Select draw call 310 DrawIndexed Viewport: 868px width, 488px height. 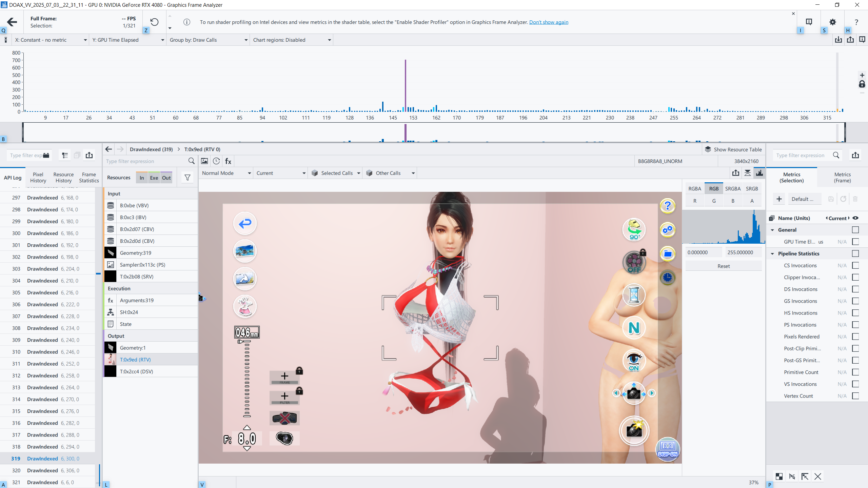pos(47,352)
